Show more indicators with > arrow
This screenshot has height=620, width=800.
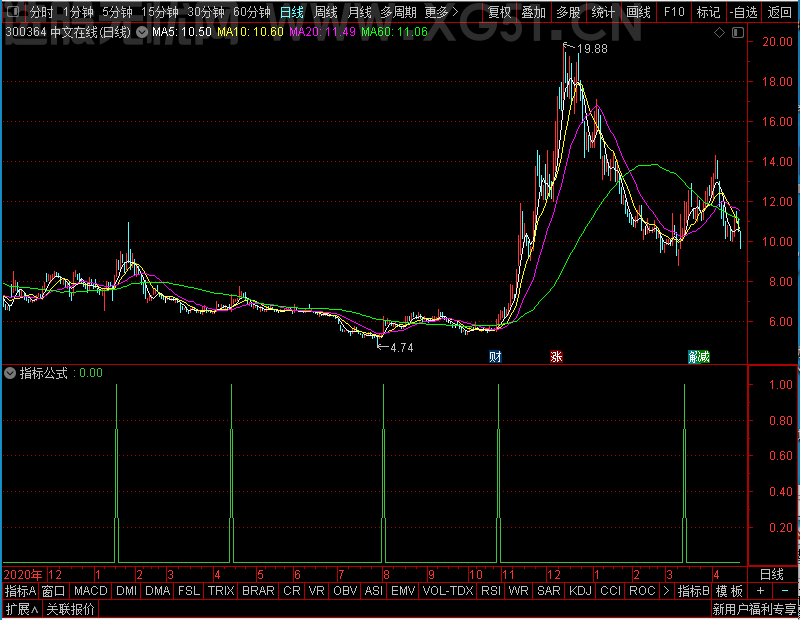point(666,591)
